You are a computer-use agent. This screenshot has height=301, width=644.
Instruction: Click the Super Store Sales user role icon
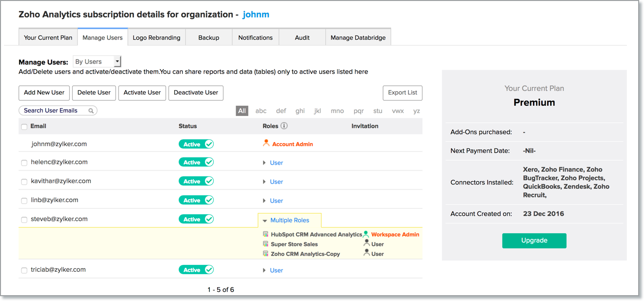367,244
